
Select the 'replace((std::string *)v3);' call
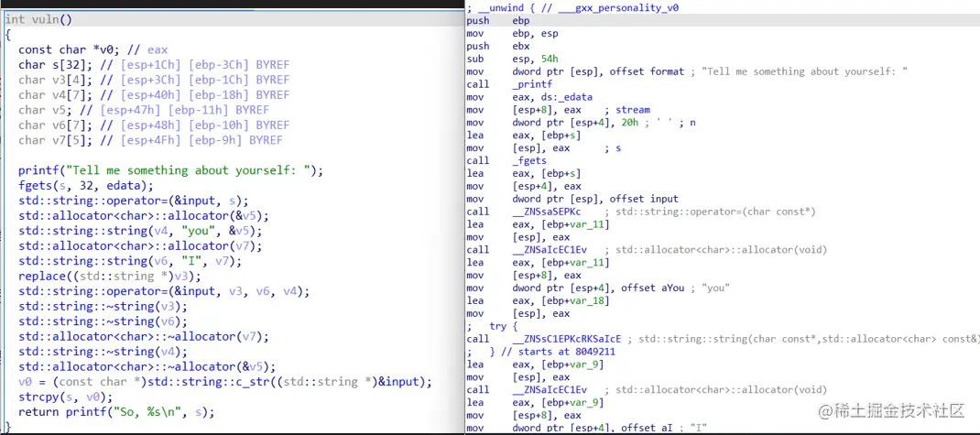(109, 276)
